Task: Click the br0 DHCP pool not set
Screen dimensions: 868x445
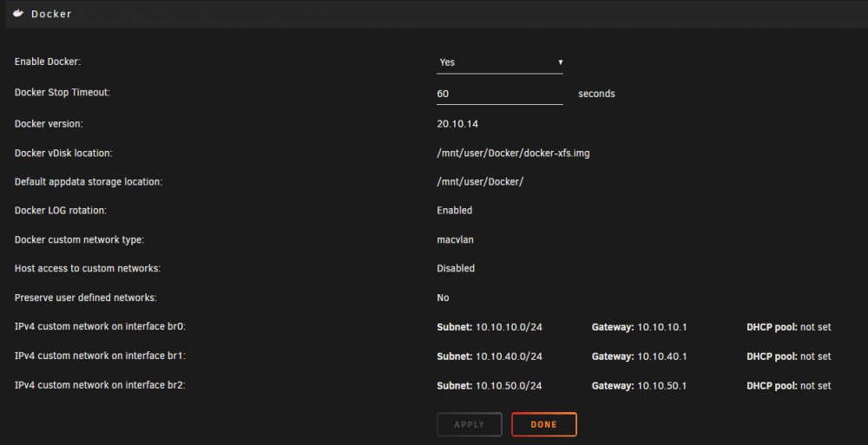Action: (x=815, y=327)
